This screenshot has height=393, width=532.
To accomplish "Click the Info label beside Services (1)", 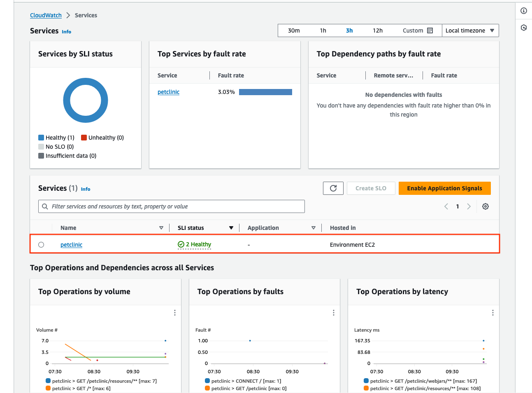I will [x=85, y=189].
